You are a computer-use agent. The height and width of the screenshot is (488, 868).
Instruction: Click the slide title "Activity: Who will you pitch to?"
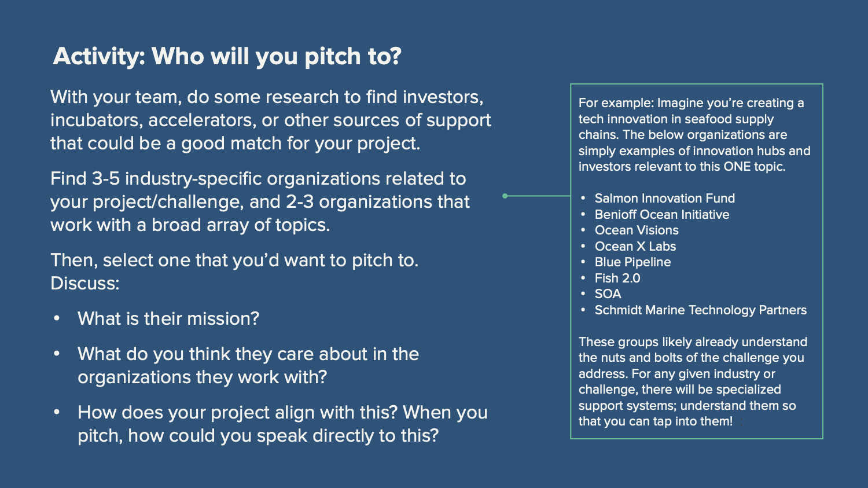[x=227, y=57]
